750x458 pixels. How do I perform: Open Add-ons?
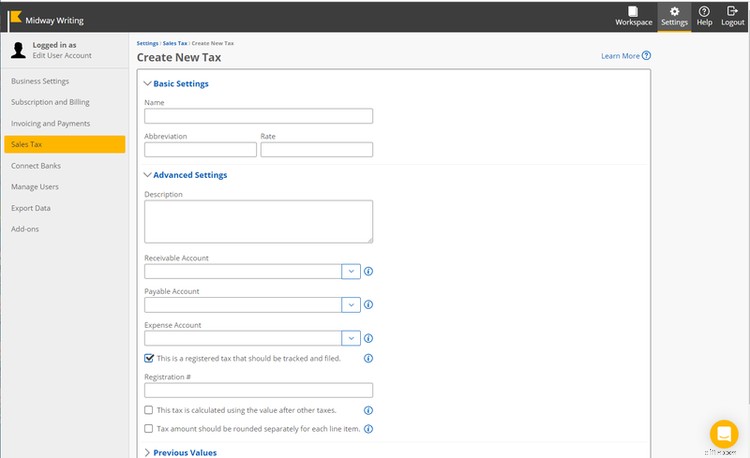click(25, 229)
